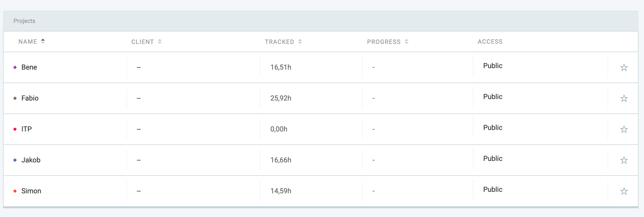
Task: Click the orange color dot beside Simon
Action: point(15,191)
